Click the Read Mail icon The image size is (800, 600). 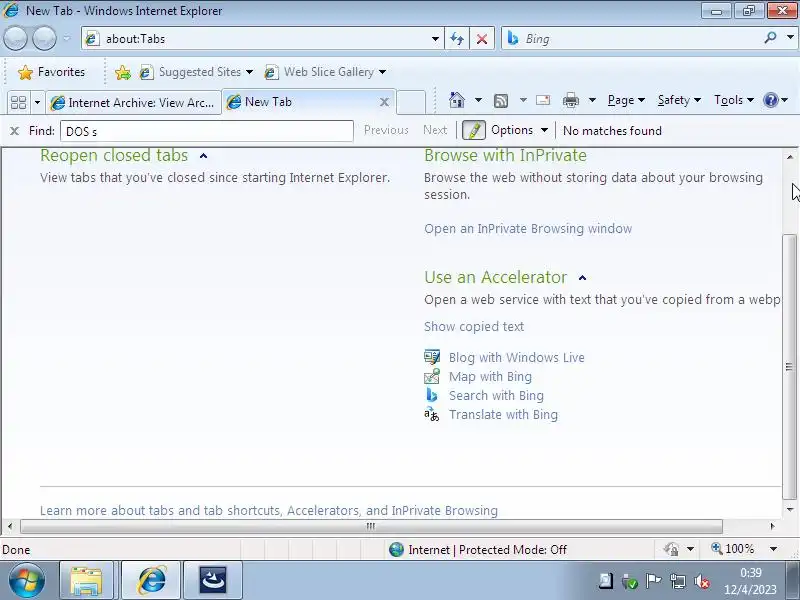(543, 100)
